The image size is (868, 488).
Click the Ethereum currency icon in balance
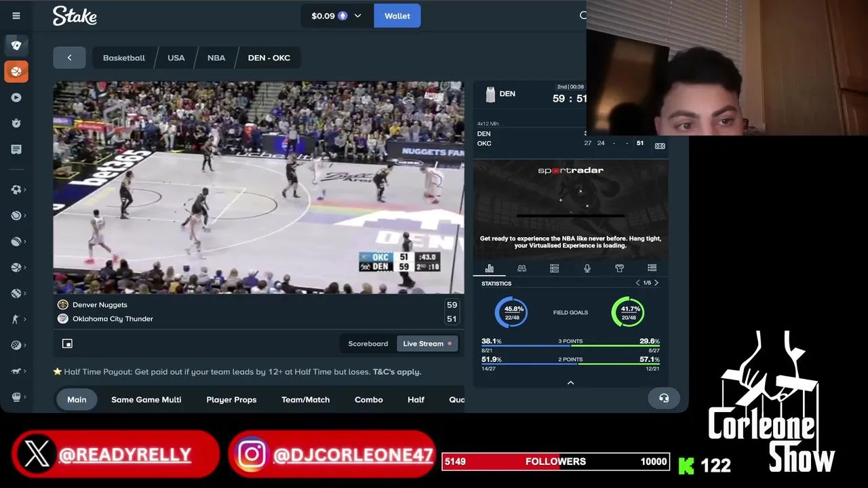pyautogui.click(x=342, y=16)
